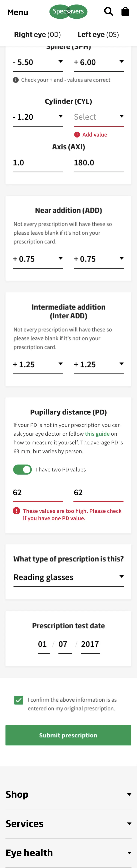Expand the Eye health footer section
This screenshot has width=137, height=868.
click(x=68, y=853)
